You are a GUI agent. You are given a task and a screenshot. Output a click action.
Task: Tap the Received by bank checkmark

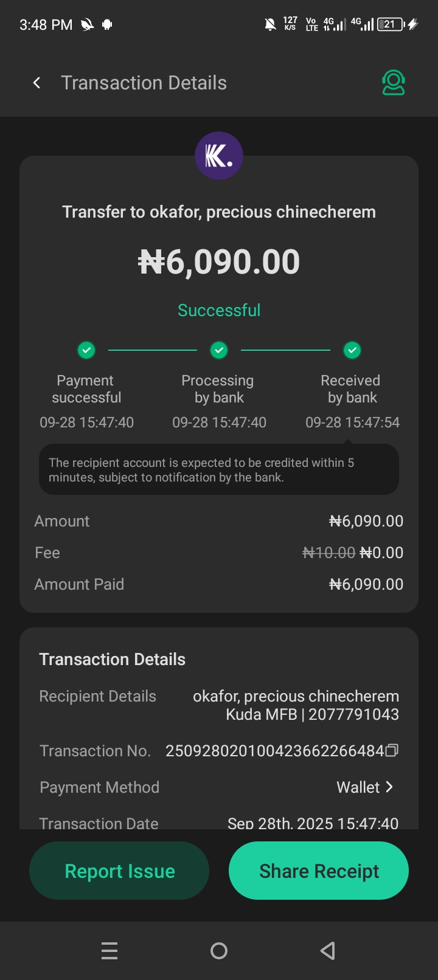pos(352,350)
